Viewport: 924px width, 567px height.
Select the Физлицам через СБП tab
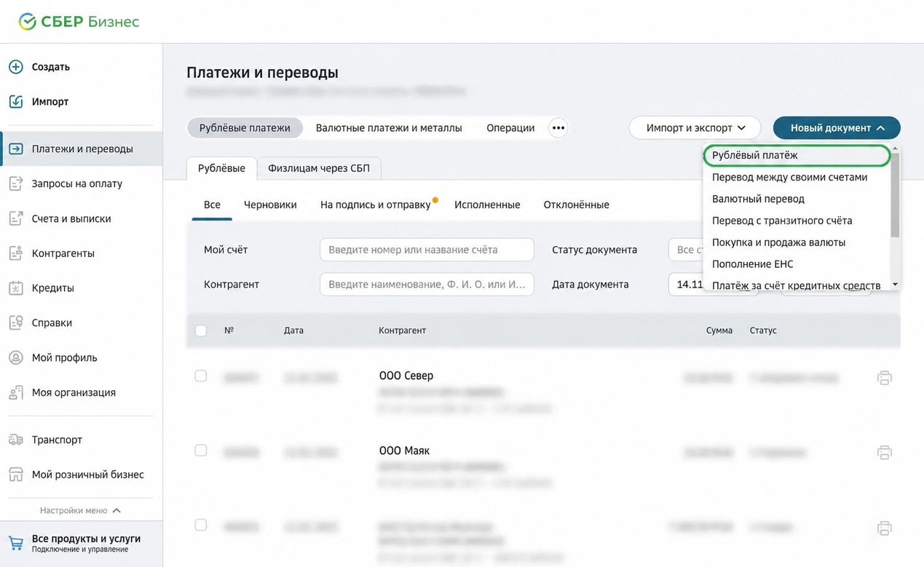click(319, 168)
